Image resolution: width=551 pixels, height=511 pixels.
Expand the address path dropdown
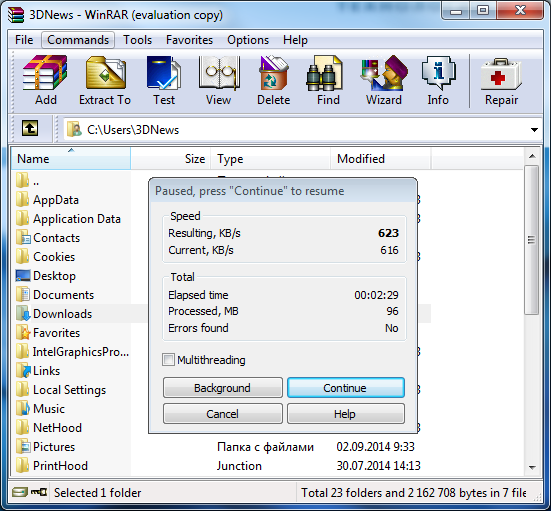coord(534,130)
